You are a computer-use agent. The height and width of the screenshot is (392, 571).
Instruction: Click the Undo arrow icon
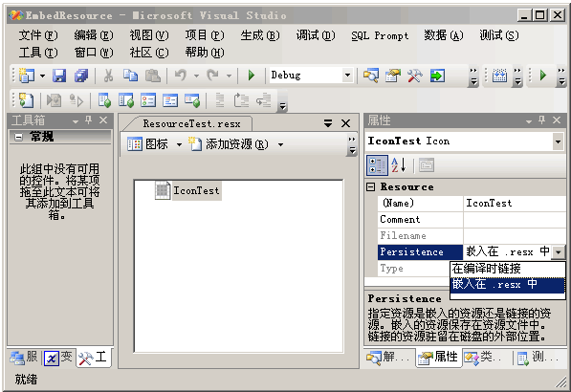coord(180,76)
